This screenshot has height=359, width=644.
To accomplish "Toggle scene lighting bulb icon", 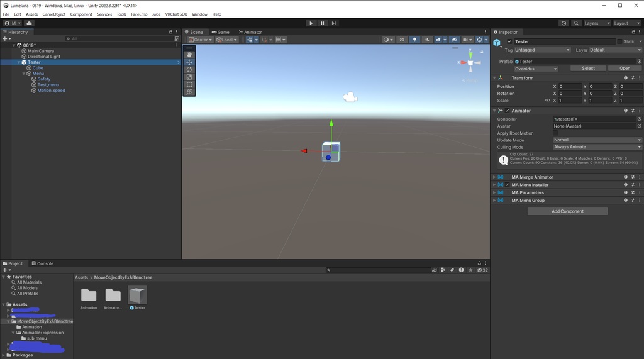I will pyautogui.click(x=414, y=40).
